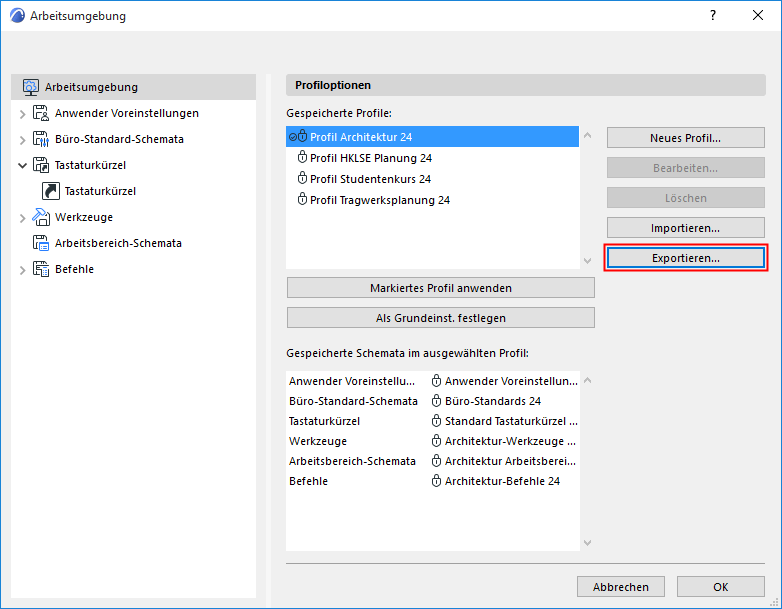Click Als Grundeinst. festlegen button
Image resolution: width=782 pixels, height=609 pixels.
(x=441, y=318)
